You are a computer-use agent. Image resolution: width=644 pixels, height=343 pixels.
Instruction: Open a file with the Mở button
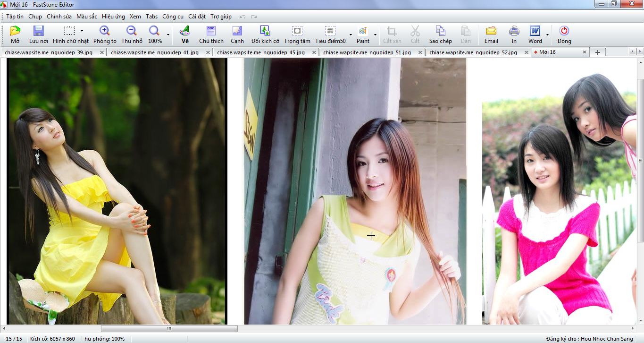click(15, 35)
